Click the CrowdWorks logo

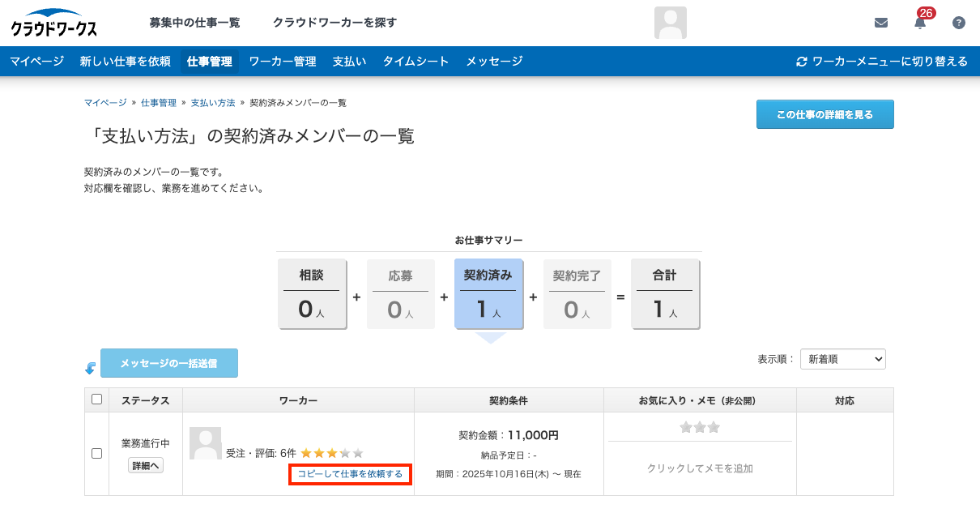(53, 23)
